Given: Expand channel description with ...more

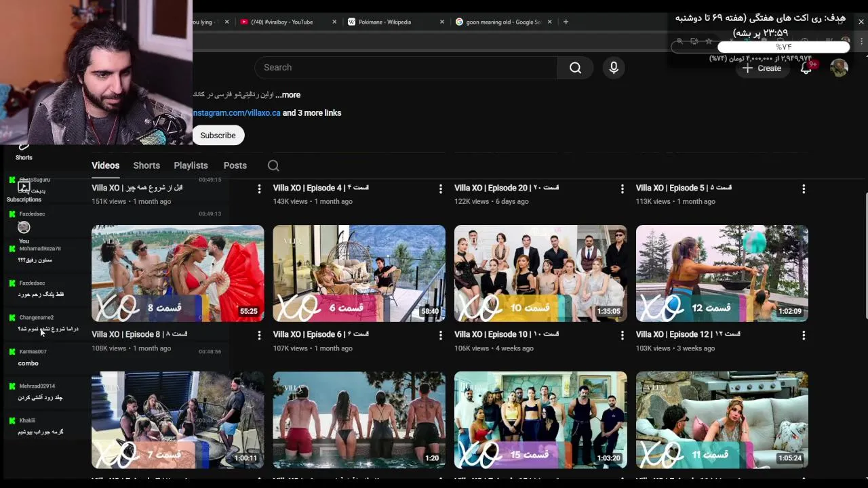Looking at the screenshot, I should pyautogui.click(x=288, y=95).
